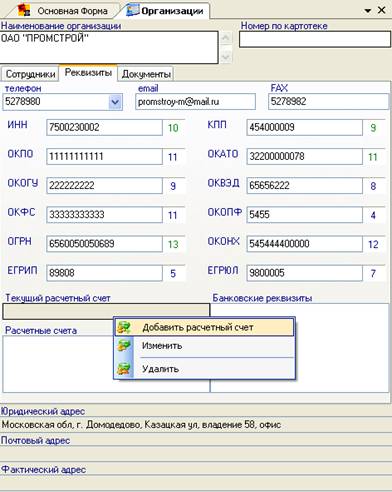Close the Организации tab with X
This screenshot has height=492, width=392.
pyautogui.click(x=381, y=10)
